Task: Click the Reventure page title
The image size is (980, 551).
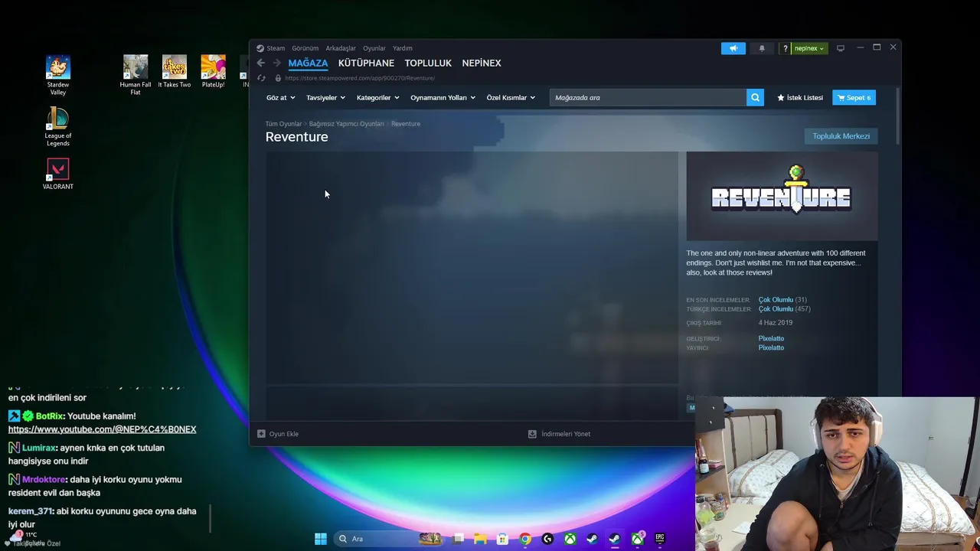Action: tap(296, 136)
